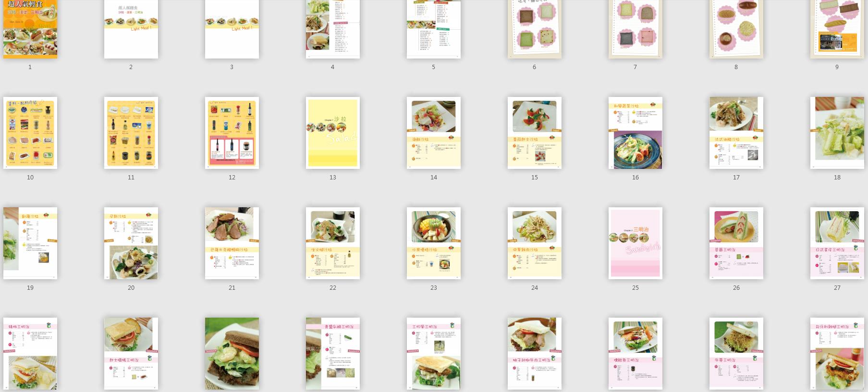Open the page 26 strawberry sandwich thumbnail
This screenshot has width=868, height=392.
click(736, 243)
